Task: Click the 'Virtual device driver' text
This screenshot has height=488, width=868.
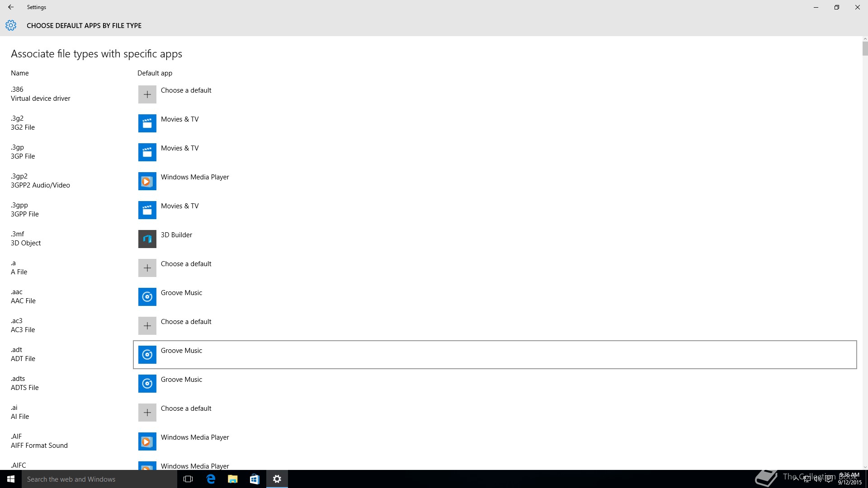Action: (41, 99)
